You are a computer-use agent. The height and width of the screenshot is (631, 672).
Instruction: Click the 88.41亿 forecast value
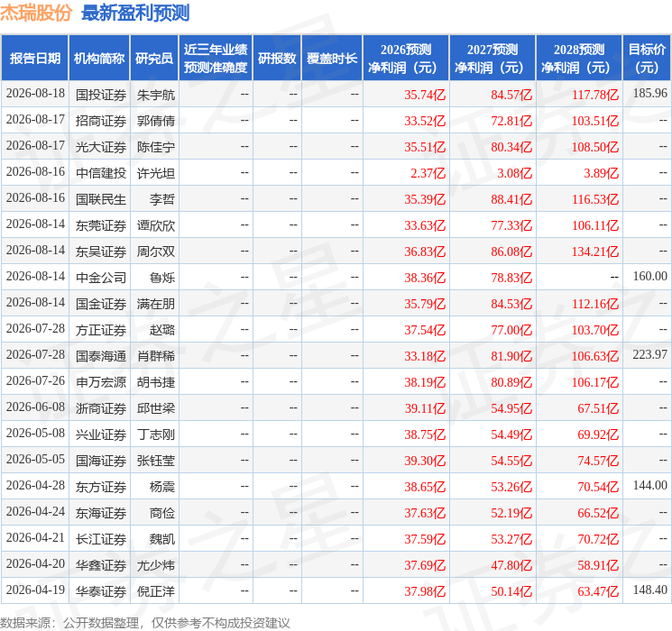click(x=511, y=199)
